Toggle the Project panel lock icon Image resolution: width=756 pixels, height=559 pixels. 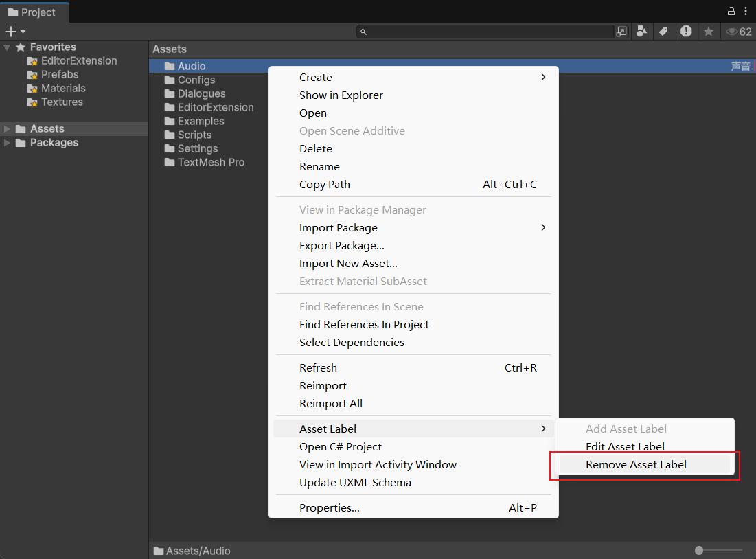pos(732,11)
